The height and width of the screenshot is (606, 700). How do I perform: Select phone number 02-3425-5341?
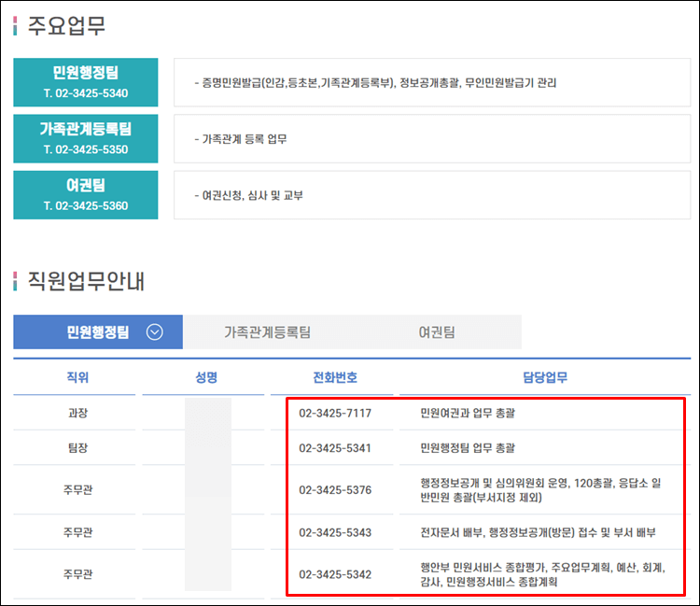335,448
